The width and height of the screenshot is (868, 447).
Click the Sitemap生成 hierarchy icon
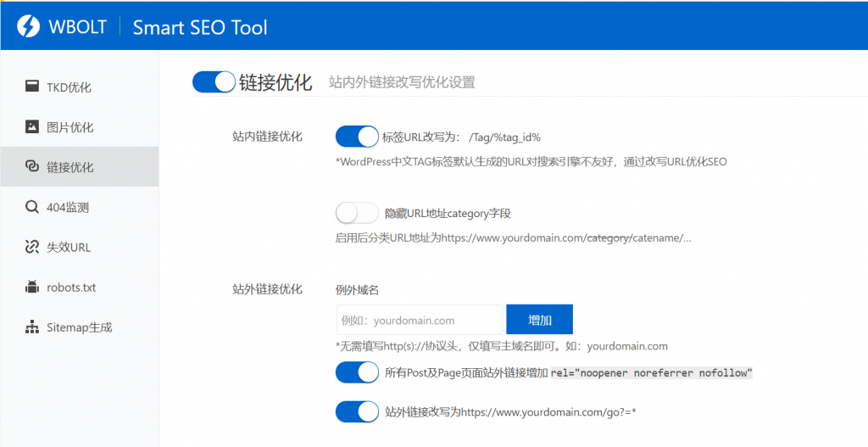pos(32,327)
